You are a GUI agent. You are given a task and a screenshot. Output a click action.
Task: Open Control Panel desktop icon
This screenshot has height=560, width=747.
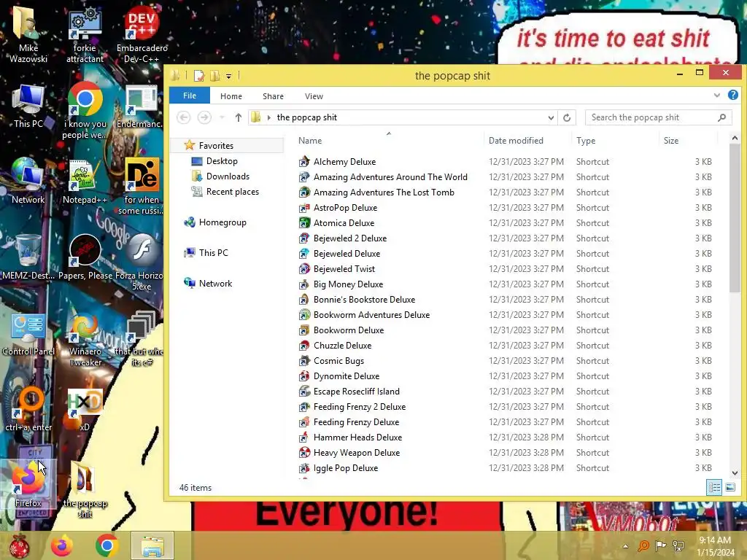[28, 333]
